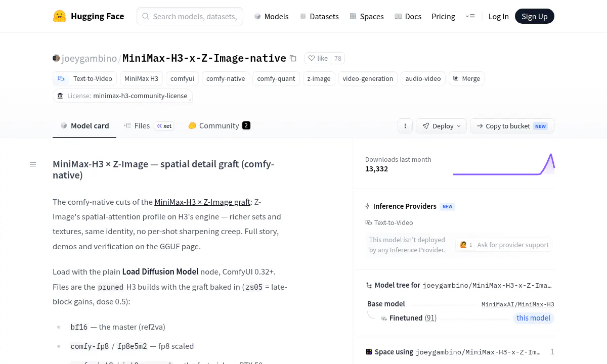Click Ask for provider support
The height and width of the screenshot is (364, 607).
coord(504,245)
